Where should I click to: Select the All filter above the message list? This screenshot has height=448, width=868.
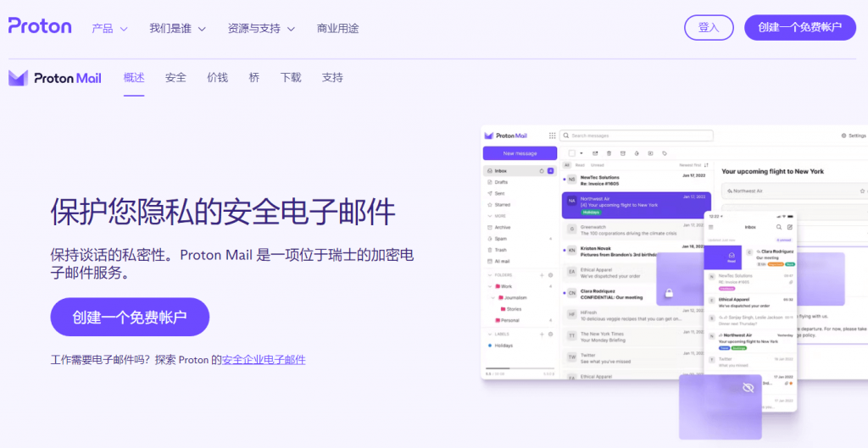pyautogui.click(x=567, y=165)
